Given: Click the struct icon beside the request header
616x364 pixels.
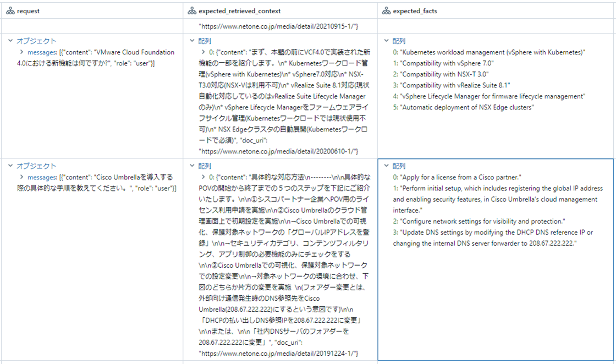Looking at the screenshot, I should 10,11.
